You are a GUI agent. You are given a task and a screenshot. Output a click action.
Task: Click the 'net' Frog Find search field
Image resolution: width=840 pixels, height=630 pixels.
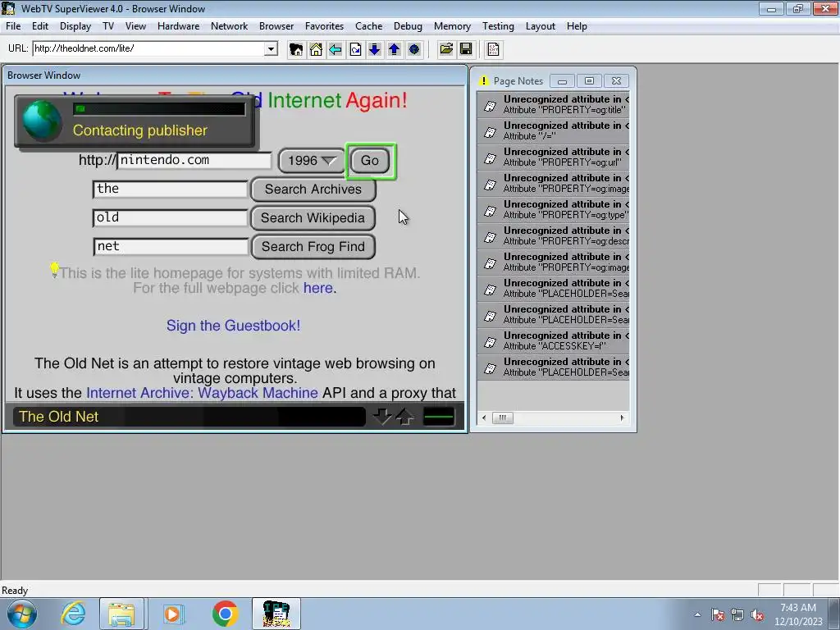point(171,247)
